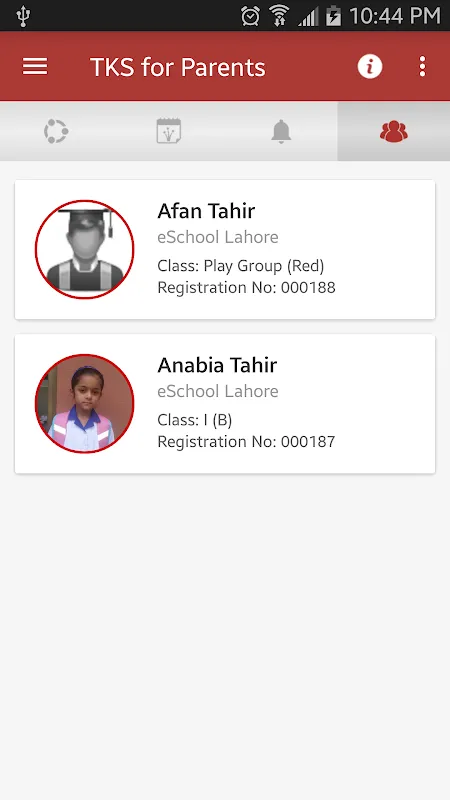Switch to the circular dashboard tab
Viewport: 450px width, 800px height.
coord(56,131)
